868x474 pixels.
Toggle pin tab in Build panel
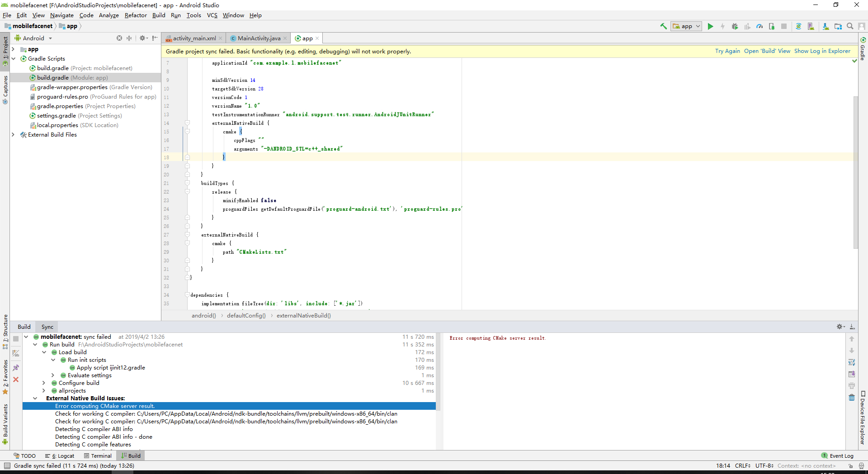tap(16, 368)
